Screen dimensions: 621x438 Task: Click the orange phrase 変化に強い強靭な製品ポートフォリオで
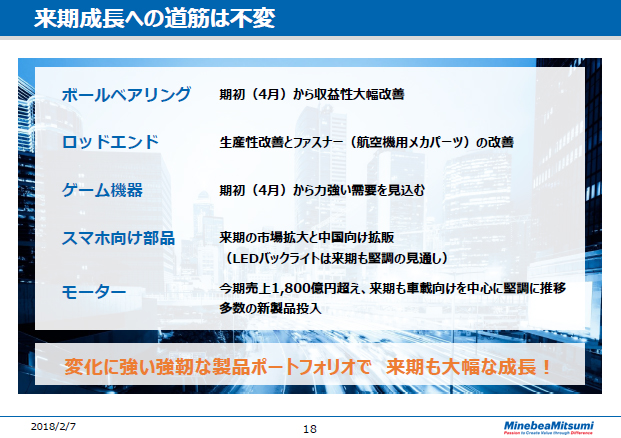pos(217,367)
